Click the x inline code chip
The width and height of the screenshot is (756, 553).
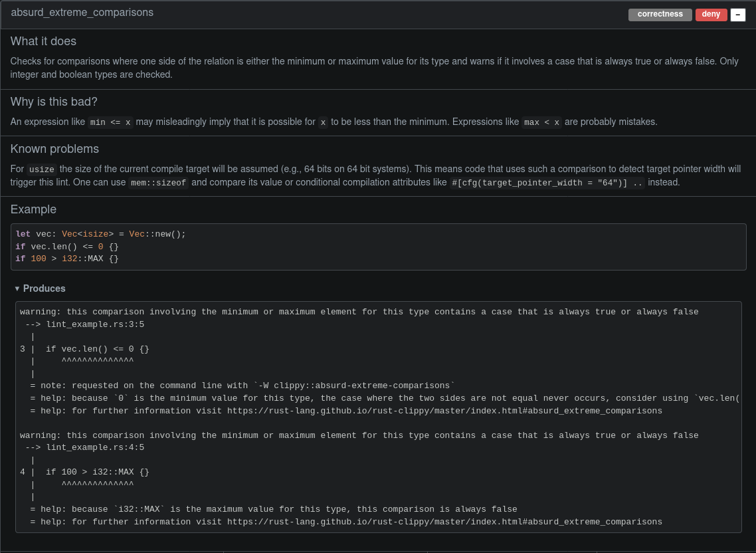(x=323, y=122)
